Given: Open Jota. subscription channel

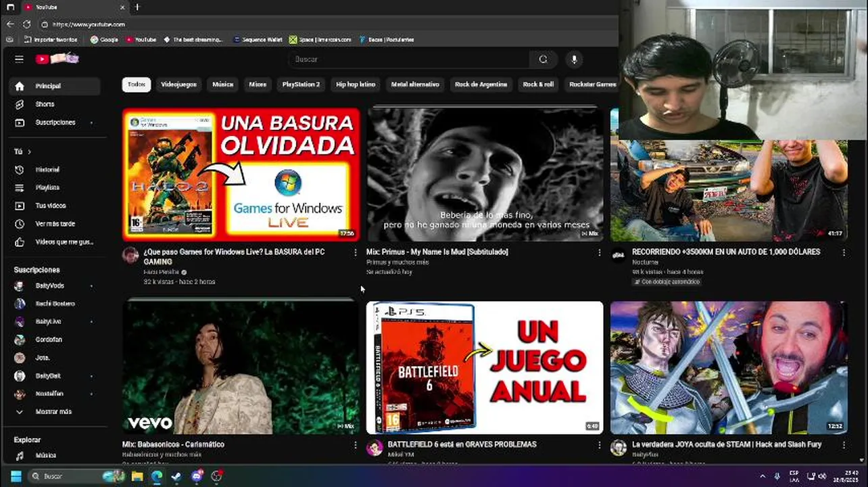Looking at the screenshot, I should 54,358.
